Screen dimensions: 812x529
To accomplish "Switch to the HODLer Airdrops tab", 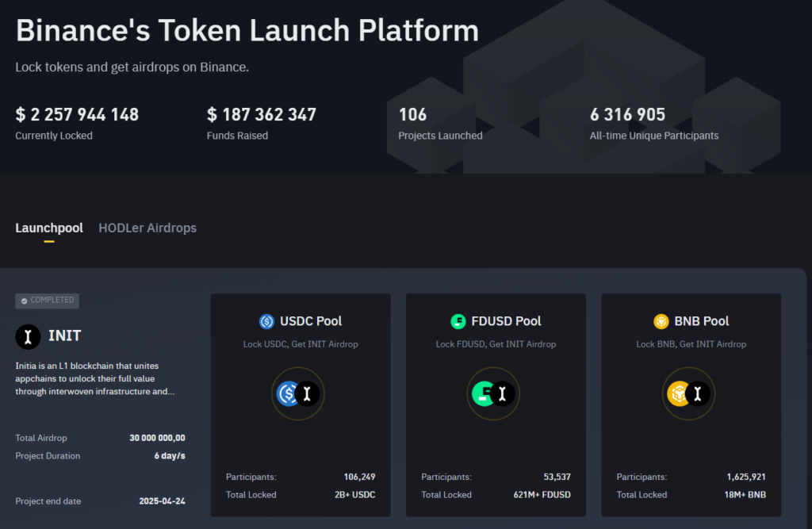I will click(x=147, y=228).
